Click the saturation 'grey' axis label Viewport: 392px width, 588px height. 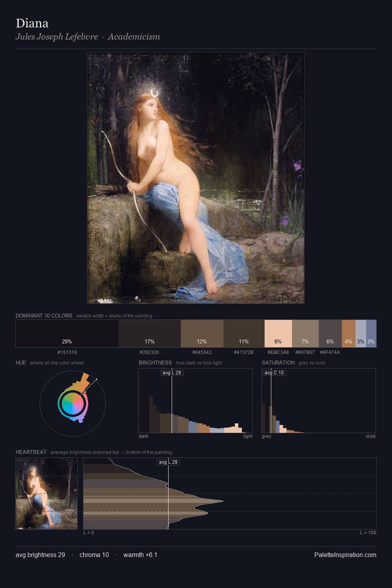click(x=267, y=436)
